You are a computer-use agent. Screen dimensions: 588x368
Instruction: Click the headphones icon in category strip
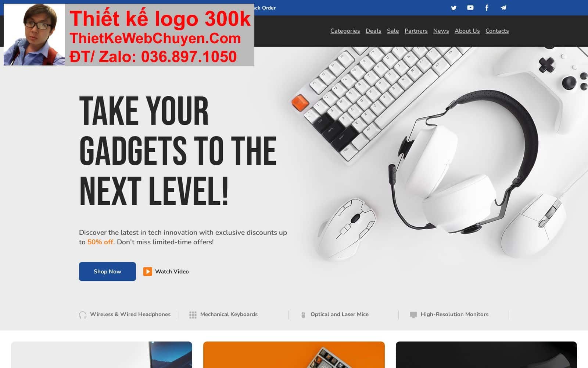point(83,315)
